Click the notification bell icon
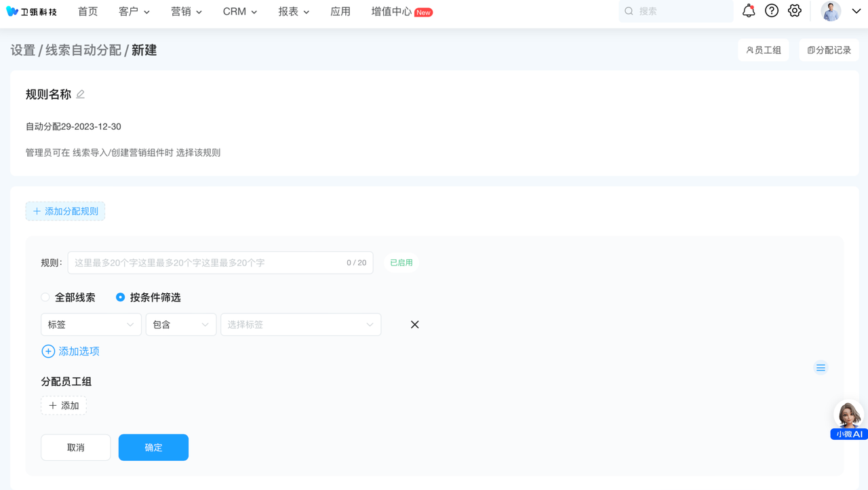This screenshot has height=490, width=868. [x=749, y=11]
